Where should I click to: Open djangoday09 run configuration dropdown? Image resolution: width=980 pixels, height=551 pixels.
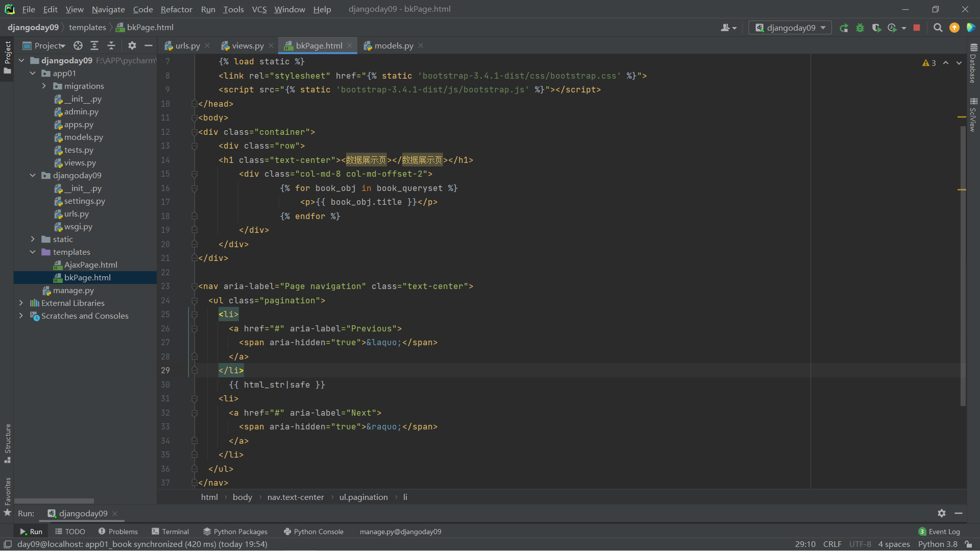click(x=790, y=28)
